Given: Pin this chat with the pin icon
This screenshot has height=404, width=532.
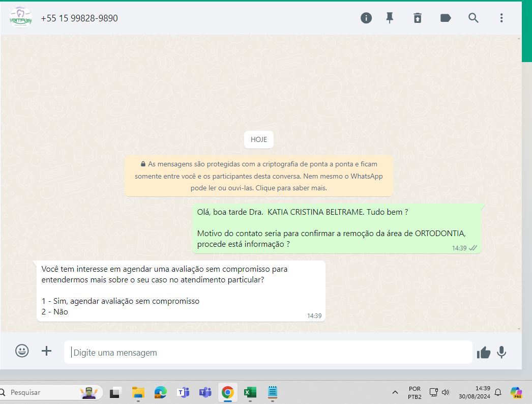Looking at the screenshot, I should click(390, 18).
